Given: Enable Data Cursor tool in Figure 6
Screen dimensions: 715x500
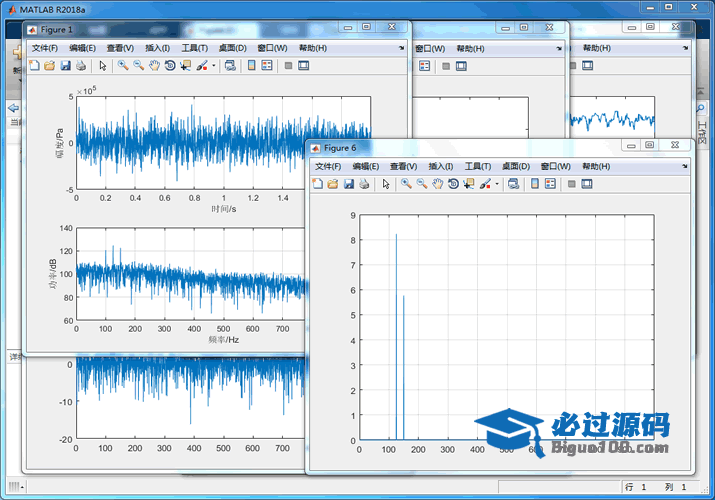Looking at the screenshot, I should coord(469,184).
